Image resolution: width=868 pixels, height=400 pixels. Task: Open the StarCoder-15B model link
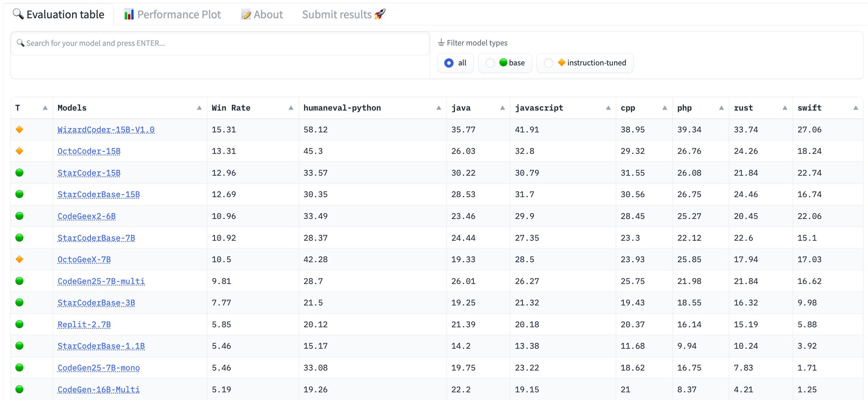pos(89,173)
